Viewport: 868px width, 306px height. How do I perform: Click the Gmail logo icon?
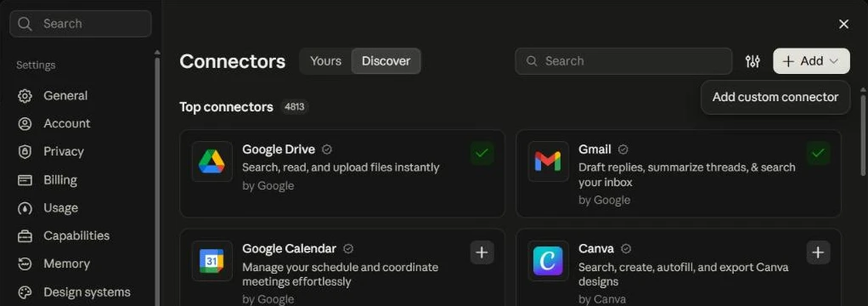click(548, 161)
